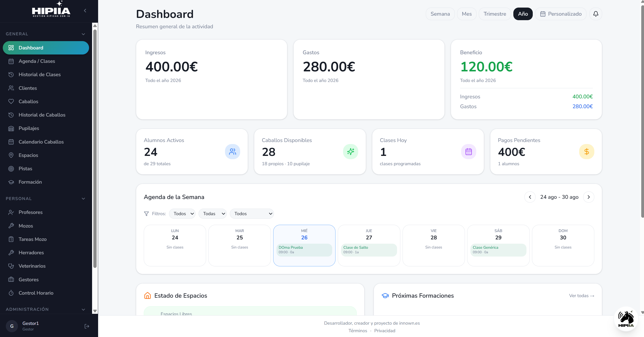Follow the Ver todas link
This screenshot has width=644, height=337.
point(581,296)
